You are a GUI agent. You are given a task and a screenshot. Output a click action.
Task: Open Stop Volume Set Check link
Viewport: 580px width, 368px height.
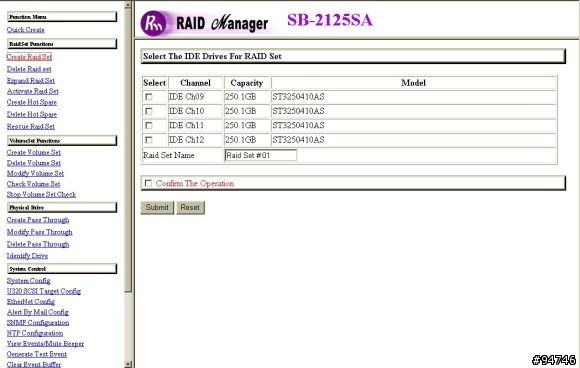(x=41, y=195)
